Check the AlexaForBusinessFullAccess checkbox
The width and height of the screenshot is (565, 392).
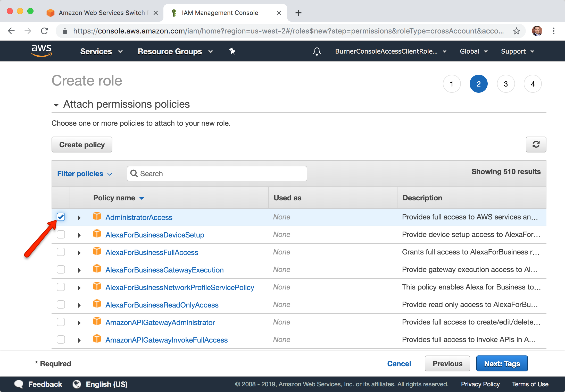click(61, 252)
